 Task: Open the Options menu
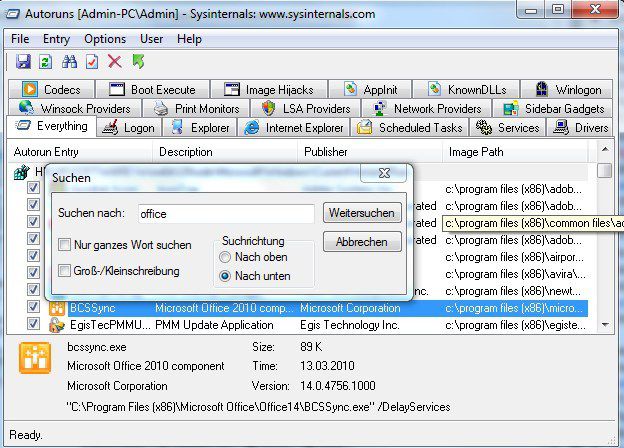point(105,39)
